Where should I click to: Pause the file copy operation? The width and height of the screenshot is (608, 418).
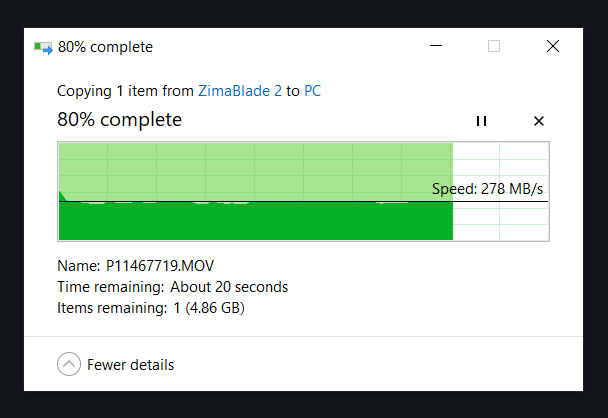click(x=481, y=121)
